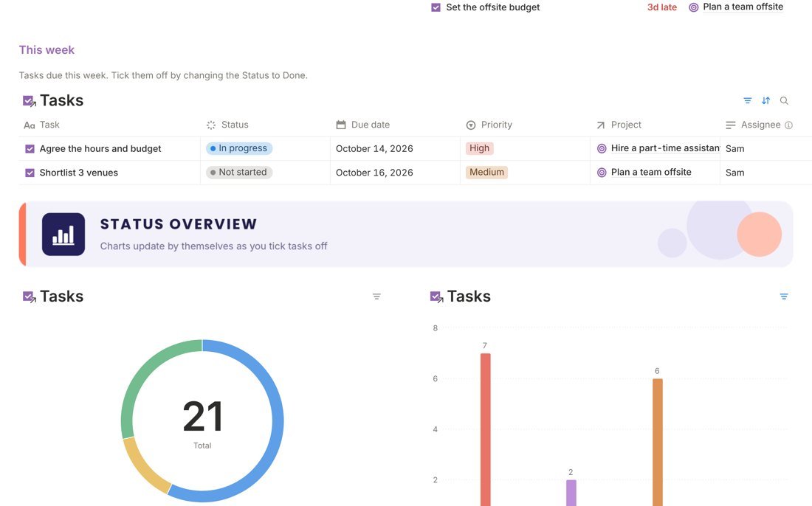Click sort arrows icon above Tasks table
The width and height of the screenshot is (812, 506).
(x=766, y=100)
